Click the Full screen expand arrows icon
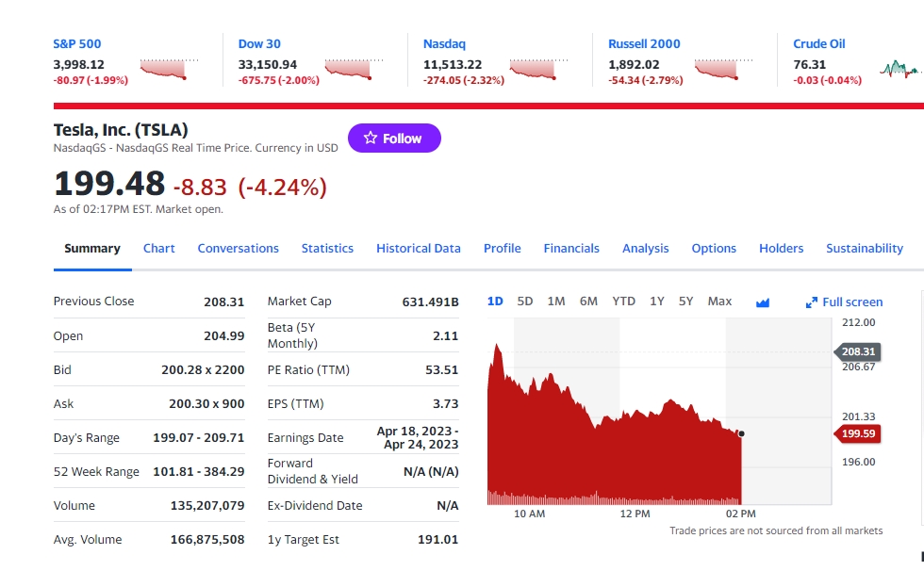This screenshot has height=571, width=924. point(812,302)
